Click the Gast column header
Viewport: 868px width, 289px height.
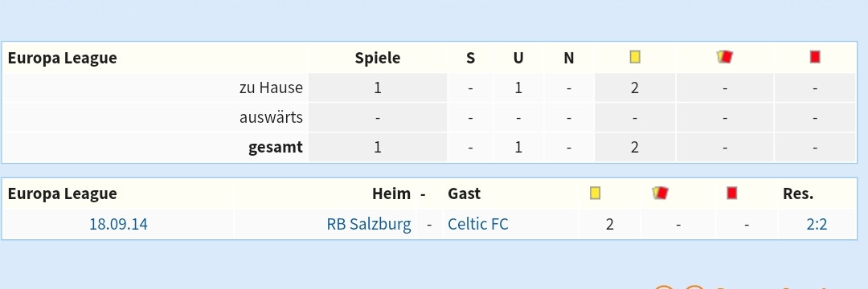[x=464, y=193]
